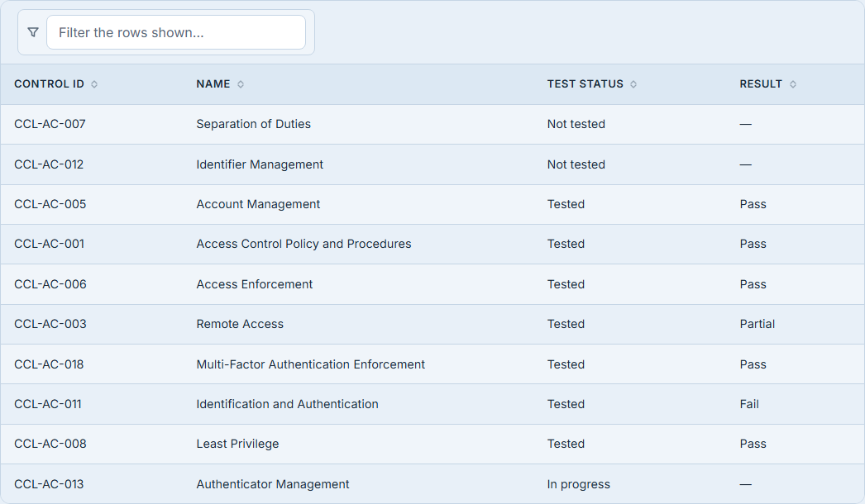The width and height of the screenshot is (865, 504).
Task: Click the NAME column header label
Action: (213, 84)
